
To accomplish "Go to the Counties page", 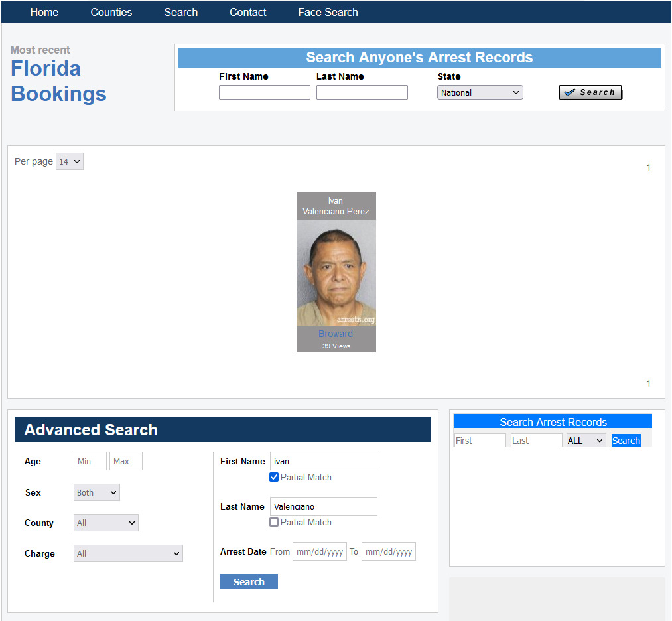I will 111,12.
